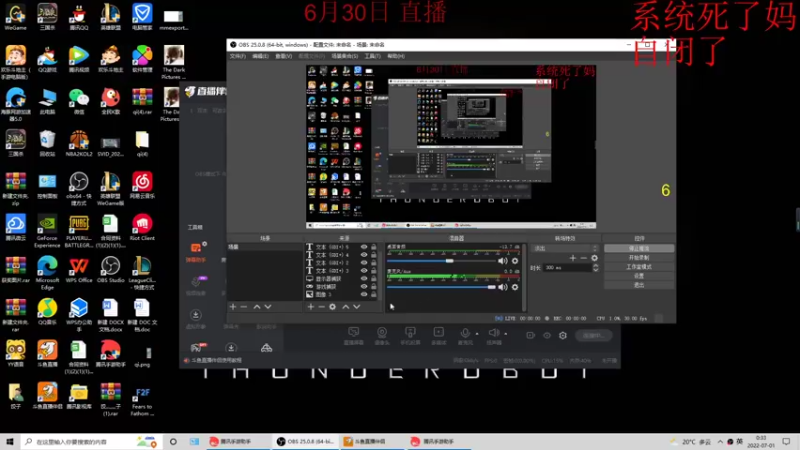The image size is (800, 450).
Task: Open transition properties gear icon
Action: click(x=594, y=258)
